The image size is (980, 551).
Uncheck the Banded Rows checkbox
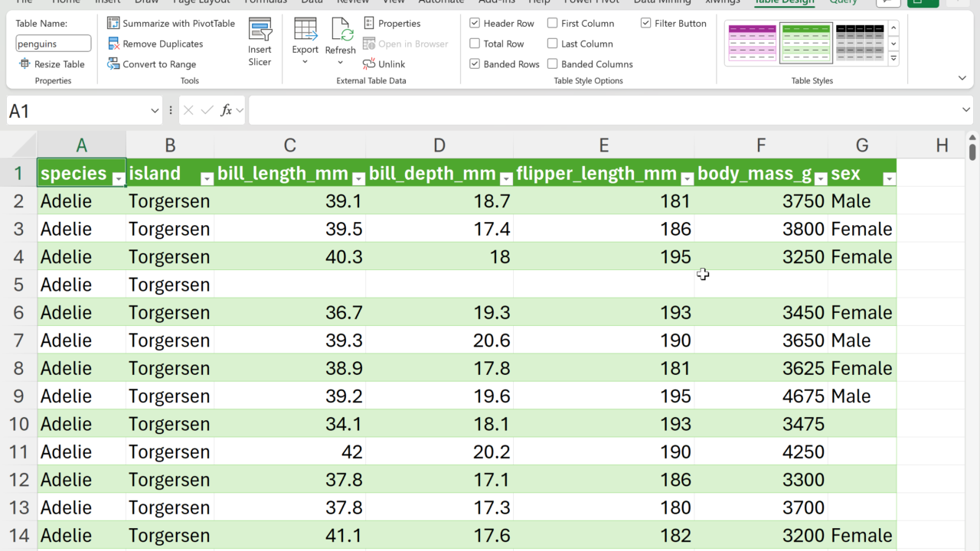(475, 64)
